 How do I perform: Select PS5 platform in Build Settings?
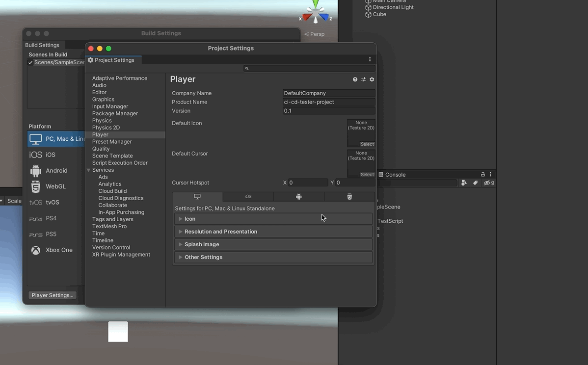[56, 234]
